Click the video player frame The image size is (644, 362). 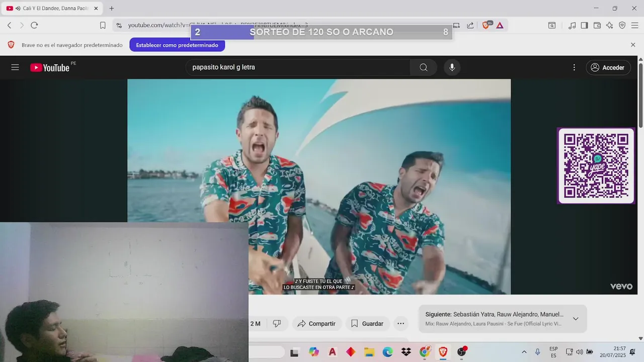319,187
